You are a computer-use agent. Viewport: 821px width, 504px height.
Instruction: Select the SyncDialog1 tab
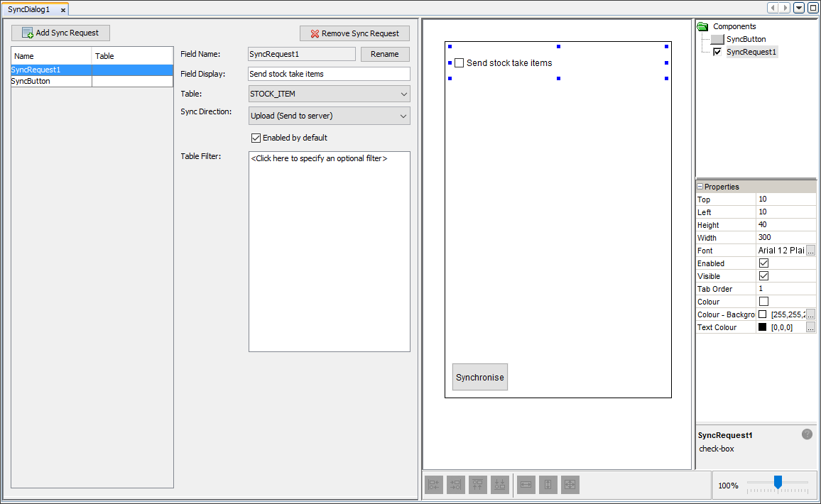click(x=29, y=9)
